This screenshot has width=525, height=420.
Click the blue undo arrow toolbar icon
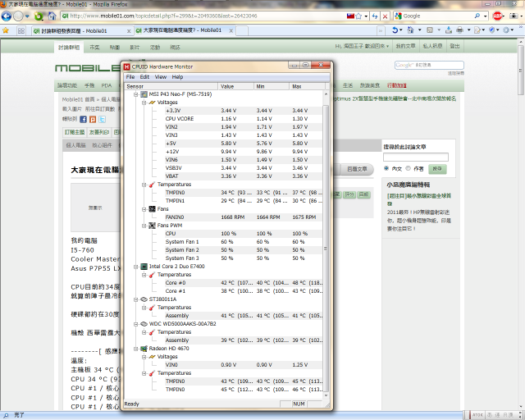395,30
